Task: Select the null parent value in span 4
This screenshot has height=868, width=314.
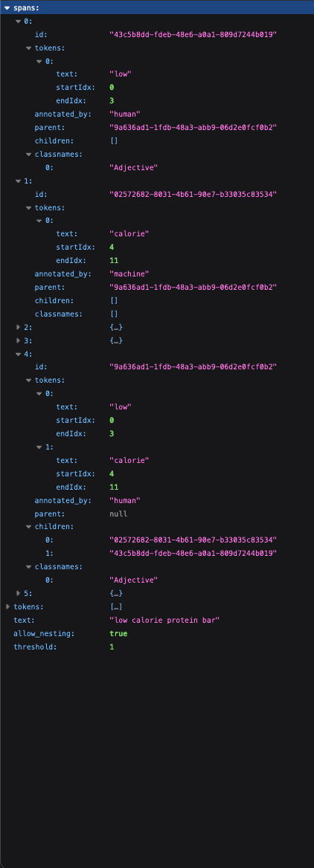Action: pyautogui.click(x=118, y=514)
